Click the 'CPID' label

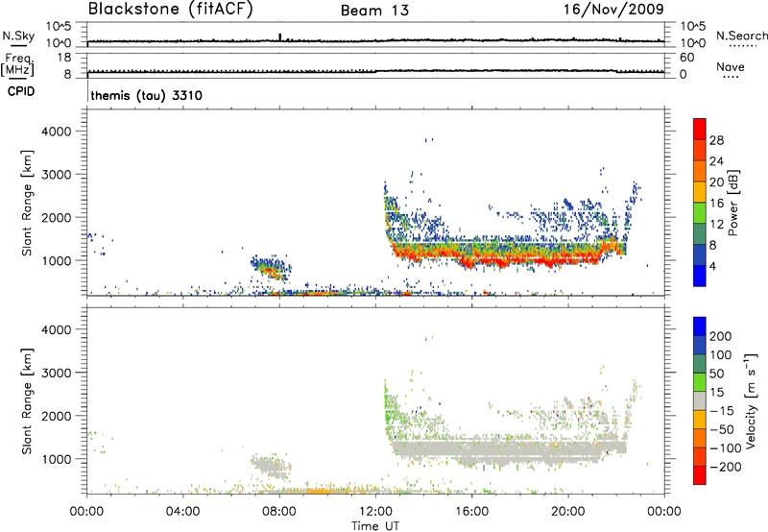click(x=21, y=91)
